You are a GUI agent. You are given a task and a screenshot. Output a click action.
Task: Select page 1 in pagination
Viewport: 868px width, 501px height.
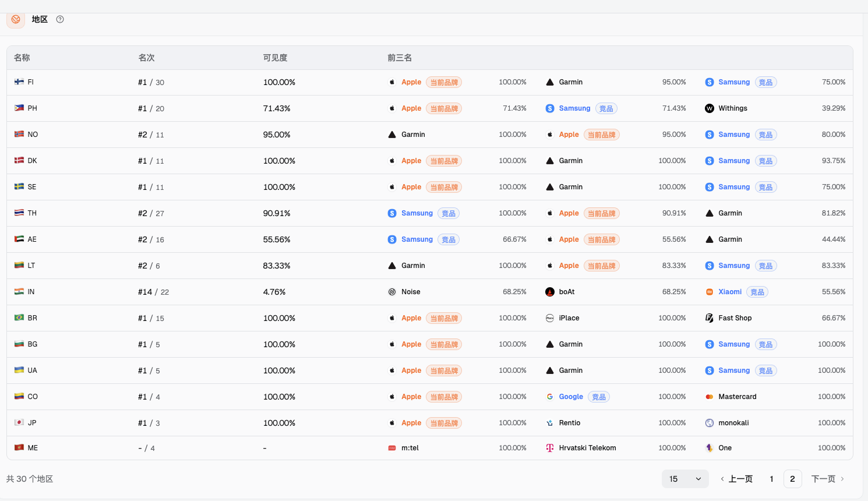[x=771, y=479]
